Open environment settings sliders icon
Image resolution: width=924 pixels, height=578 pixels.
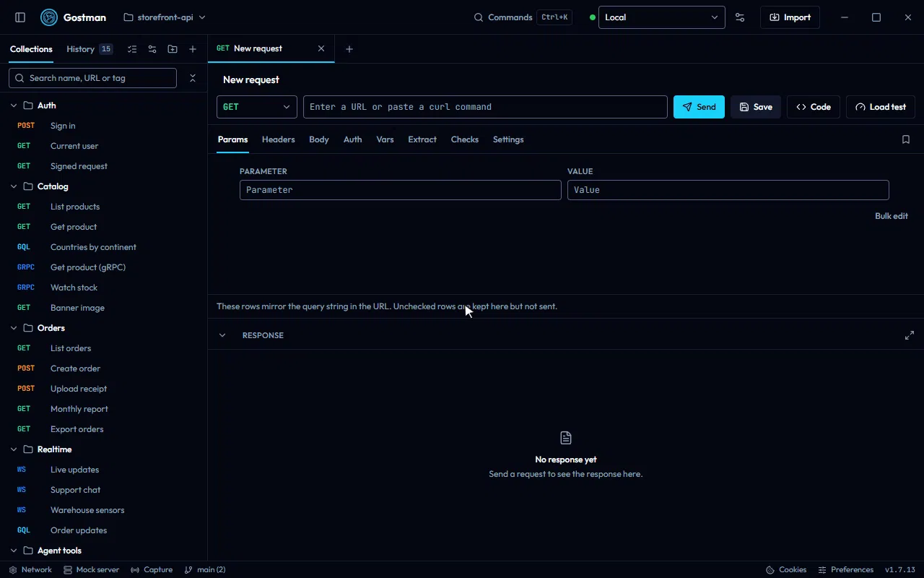pyautogui.click(x=740, y=17)
